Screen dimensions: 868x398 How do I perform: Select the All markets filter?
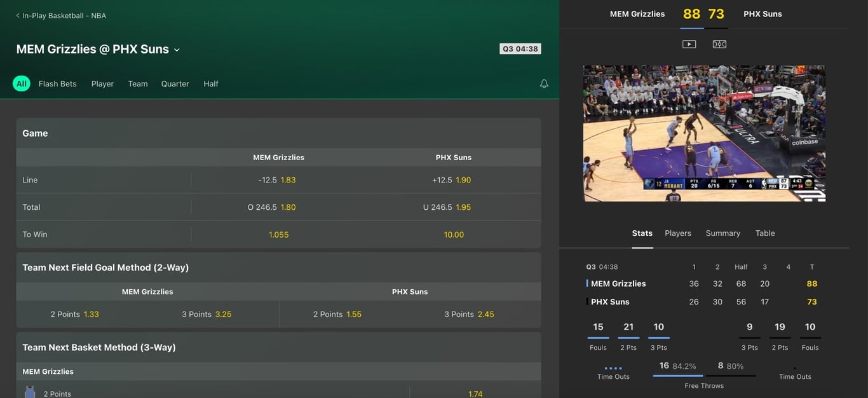click(x=22, y=83)
